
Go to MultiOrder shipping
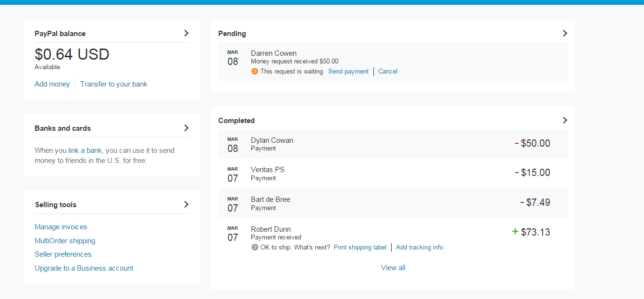65,241
